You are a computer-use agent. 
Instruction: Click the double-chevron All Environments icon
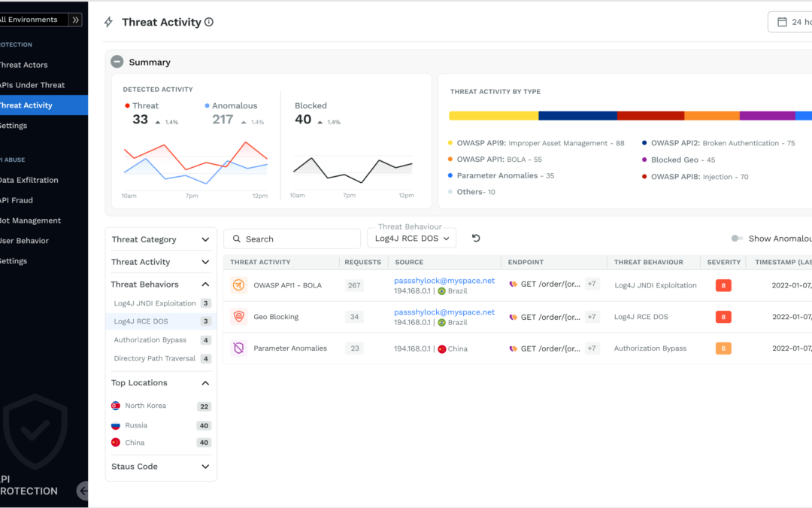(74, 20)
